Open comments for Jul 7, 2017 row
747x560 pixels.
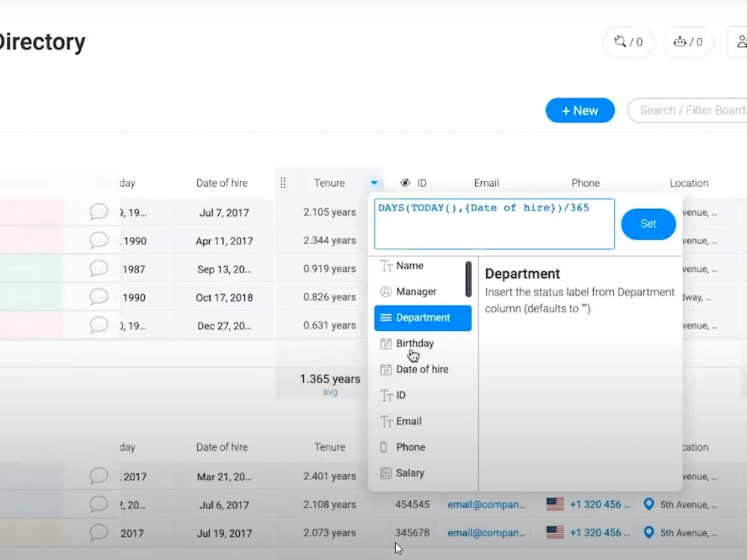[99, 212]
